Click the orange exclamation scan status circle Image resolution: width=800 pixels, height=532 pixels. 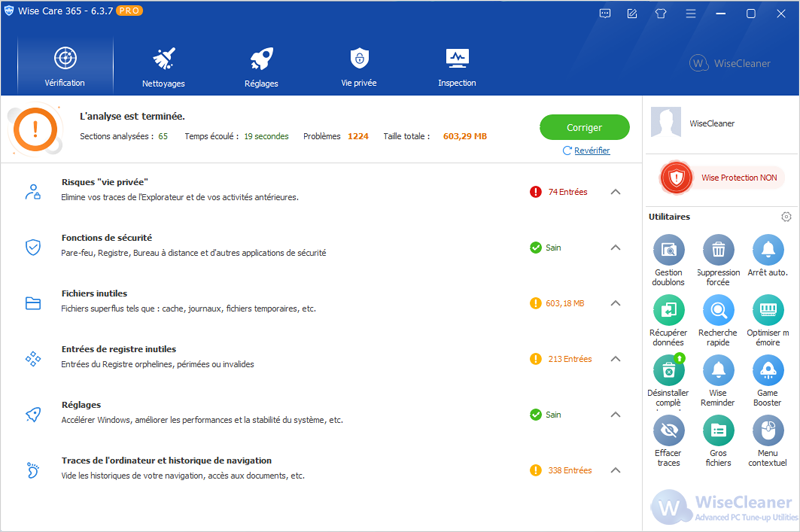coord(35,129)
